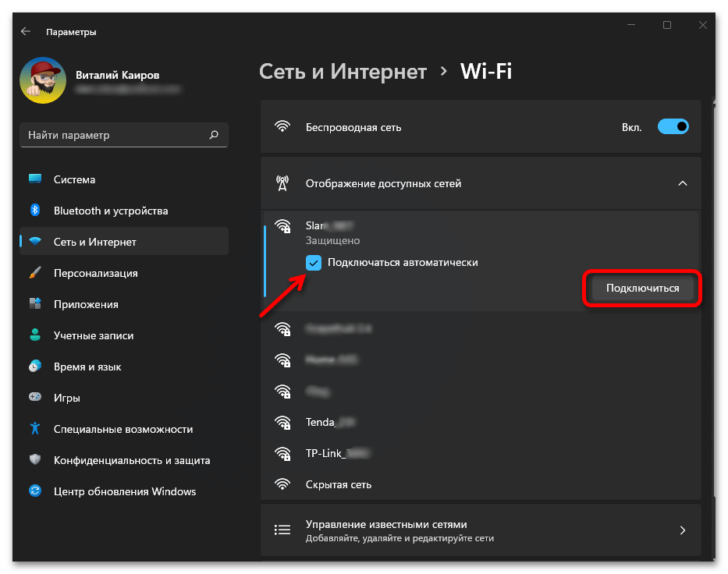
Task: Open the Учетные записи section
Action: click(124, 335)
